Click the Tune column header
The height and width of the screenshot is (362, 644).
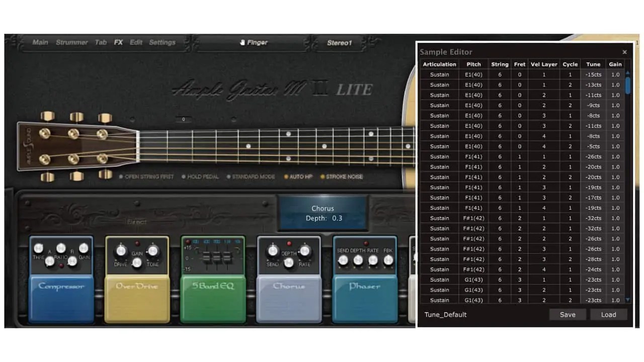[593, 64]
